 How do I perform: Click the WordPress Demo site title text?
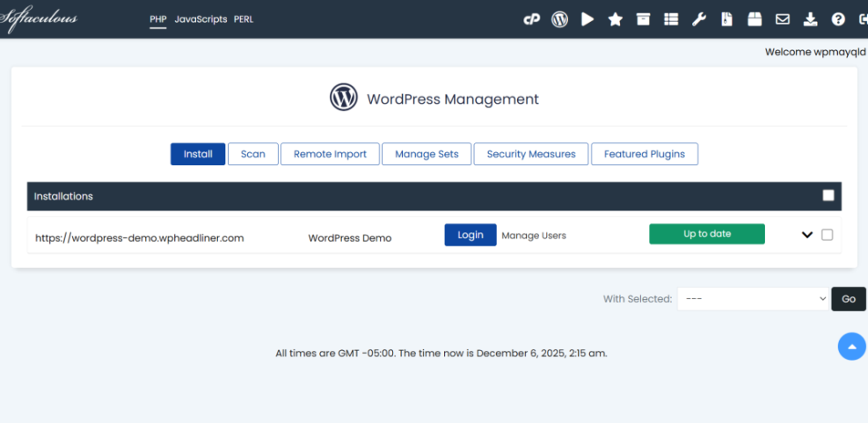point(350,238)
